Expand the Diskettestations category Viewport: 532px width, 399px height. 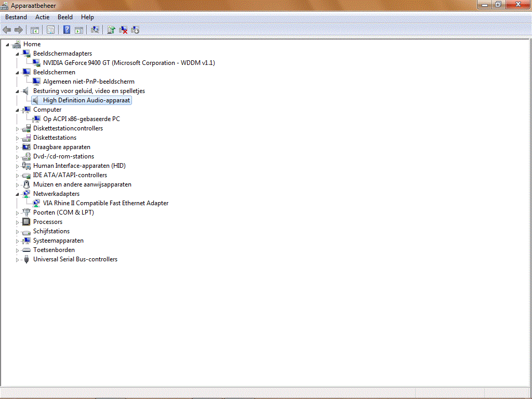(x=17, y=138)
